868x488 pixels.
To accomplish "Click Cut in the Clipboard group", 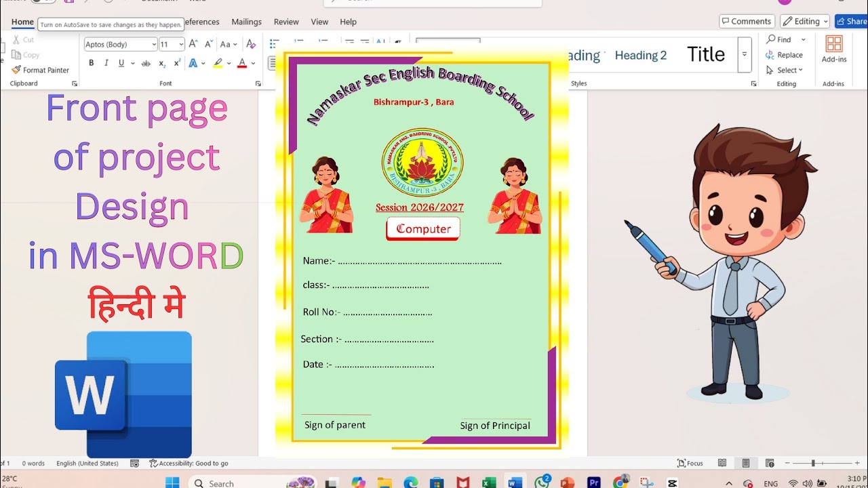I will [23, 40].
